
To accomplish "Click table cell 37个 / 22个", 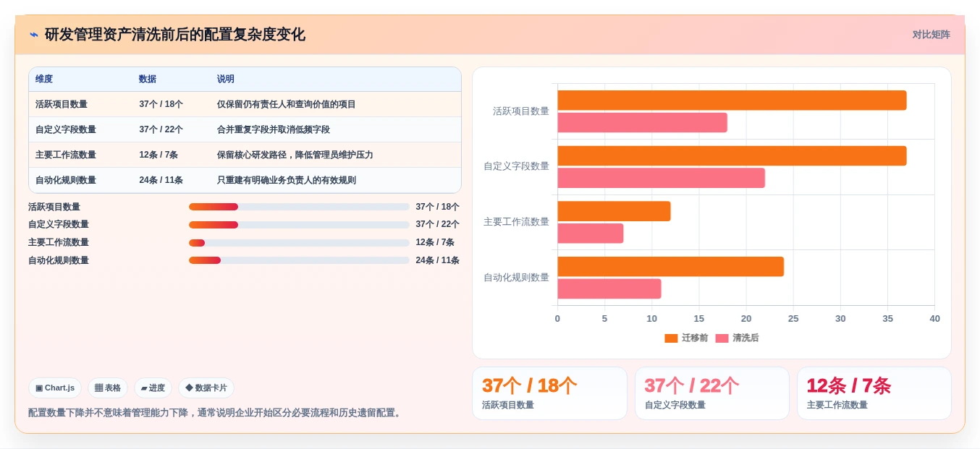I will (161, 129).
